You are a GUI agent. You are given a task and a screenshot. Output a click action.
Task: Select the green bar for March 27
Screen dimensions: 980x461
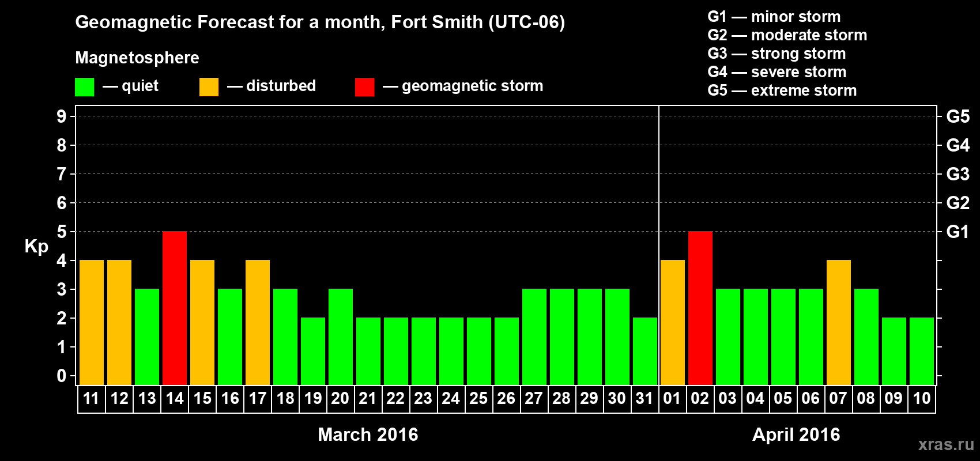pos(534,337)
